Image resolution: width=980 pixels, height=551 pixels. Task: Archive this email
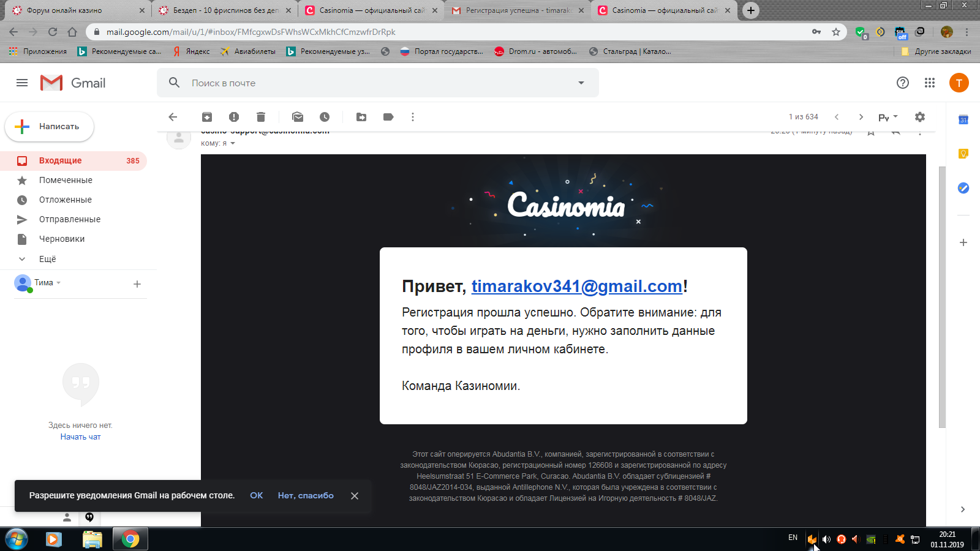(207, 117)
